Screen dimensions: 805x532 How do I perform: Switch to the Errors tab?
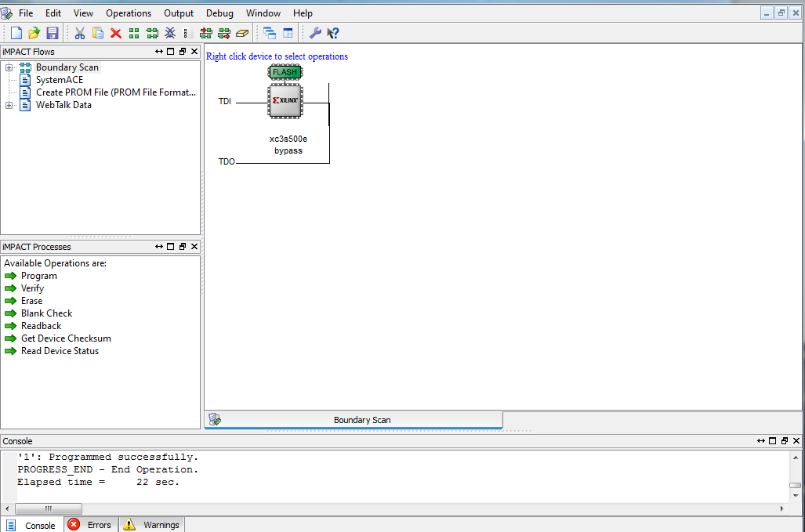click(x=92, y=525)
